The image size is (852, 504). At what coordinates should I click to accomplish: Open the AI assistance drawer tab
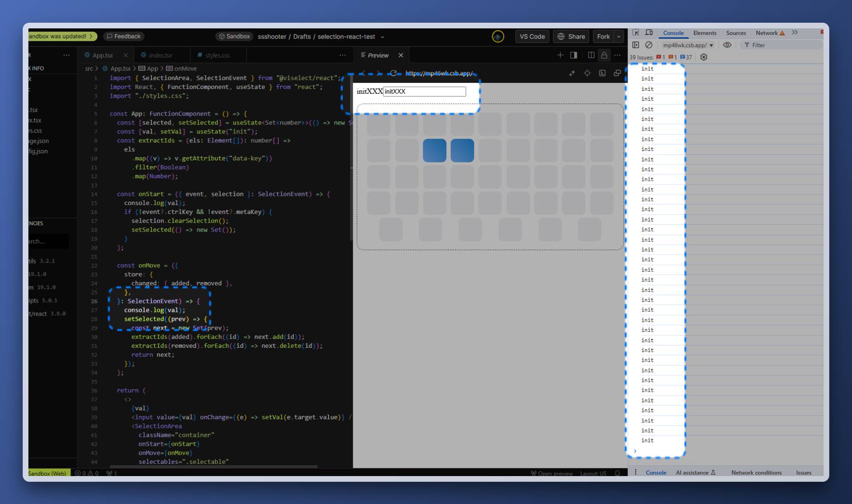click(x=695, y=472)
